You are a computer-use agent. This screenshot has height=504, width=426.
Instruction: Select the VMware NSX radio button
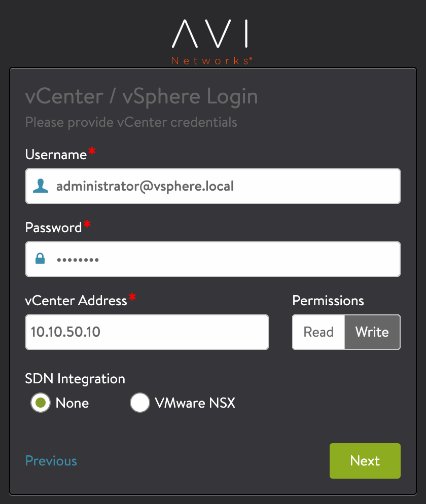click(140, 403)
